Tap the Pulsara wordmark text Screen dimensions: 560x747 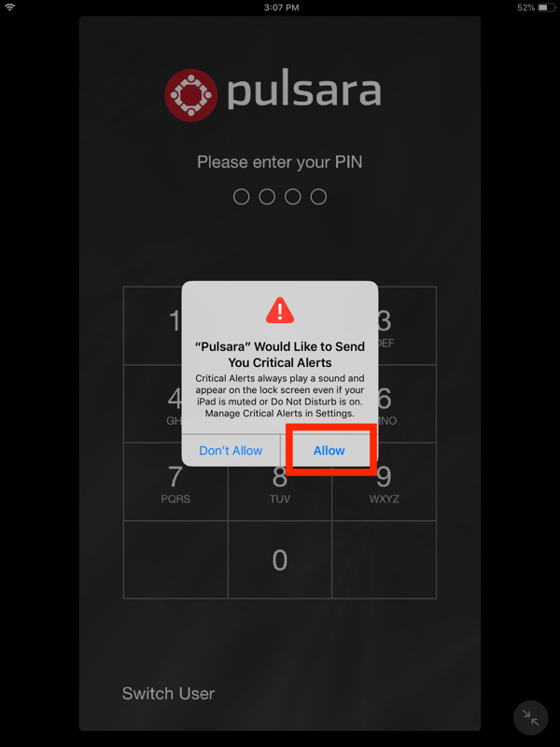(304, 92)
